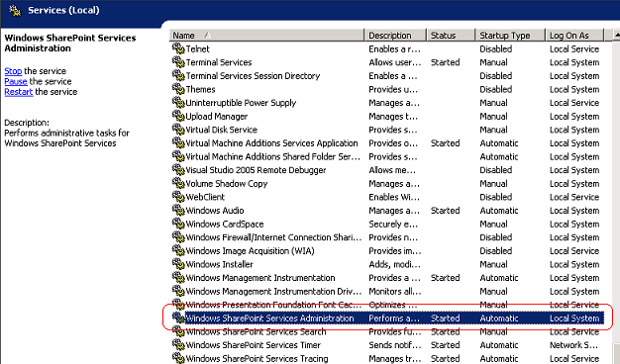Select Uninterruptible Power Supply service name
The width and height of the screenshot is (620, 364).
click(x=241, y=103)
